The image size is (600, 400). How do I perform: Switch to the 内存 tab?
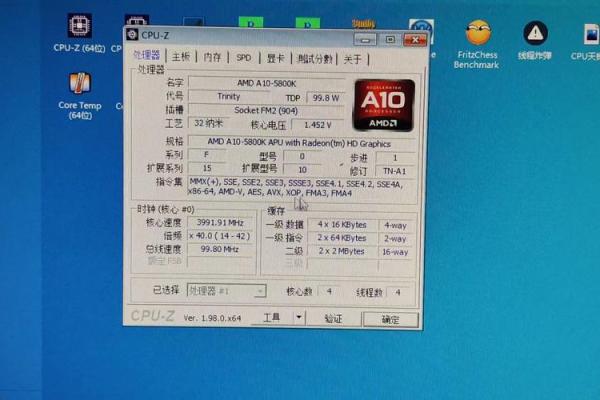212,57
